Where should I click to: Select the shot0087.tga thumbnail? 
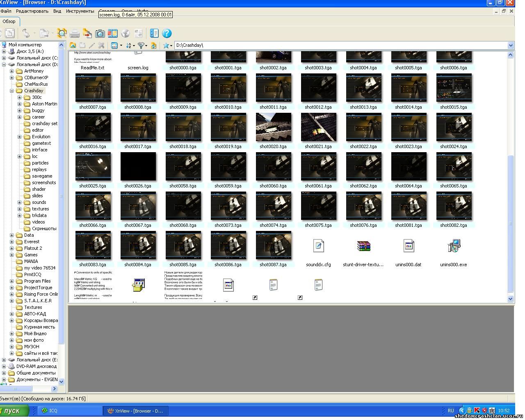[x=273, y=245]
